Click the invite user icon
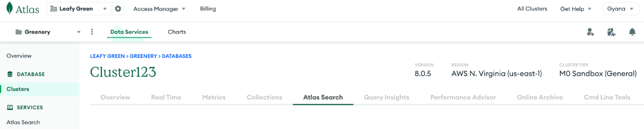Screen dimensions: 644x129 (590, 32)
